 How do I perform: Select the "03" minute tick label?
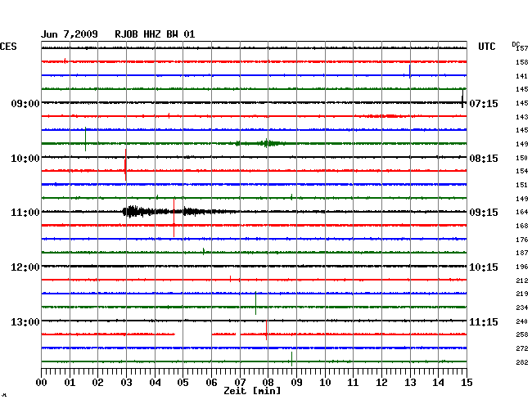[126, 383]
